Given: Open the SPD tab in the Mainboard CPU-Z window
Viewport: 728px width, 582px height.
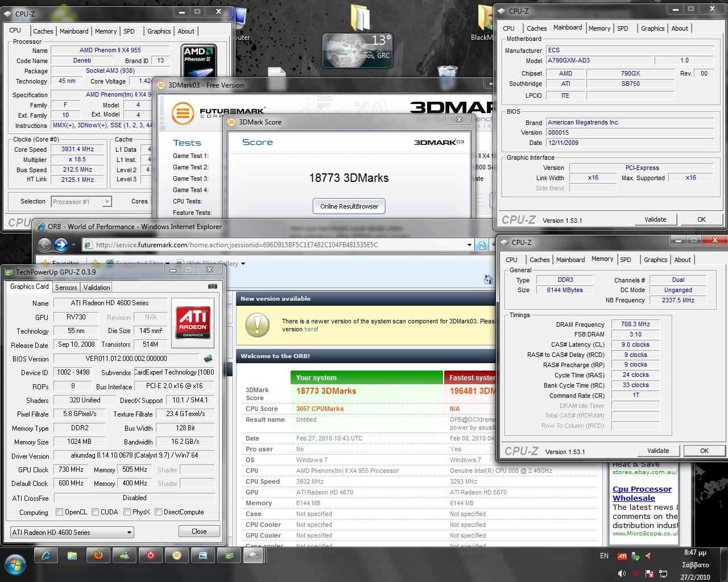Looking at the screenshot, I should click(x=623, y=28).
